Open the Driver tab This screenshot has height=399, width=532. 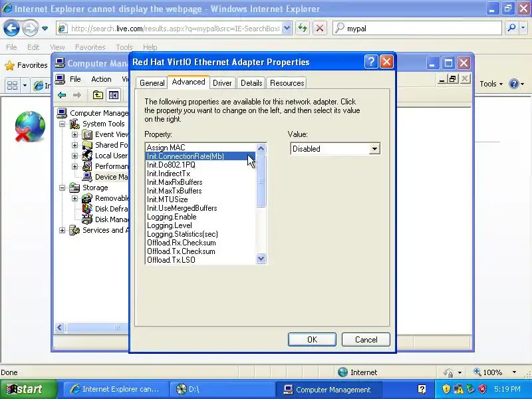point(222,83)
